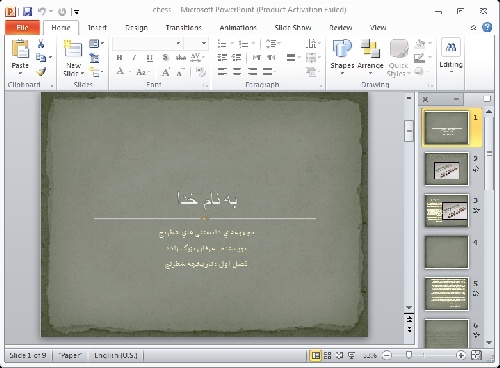
Task: Click the zoom slider handle
Action: (409, 355)
